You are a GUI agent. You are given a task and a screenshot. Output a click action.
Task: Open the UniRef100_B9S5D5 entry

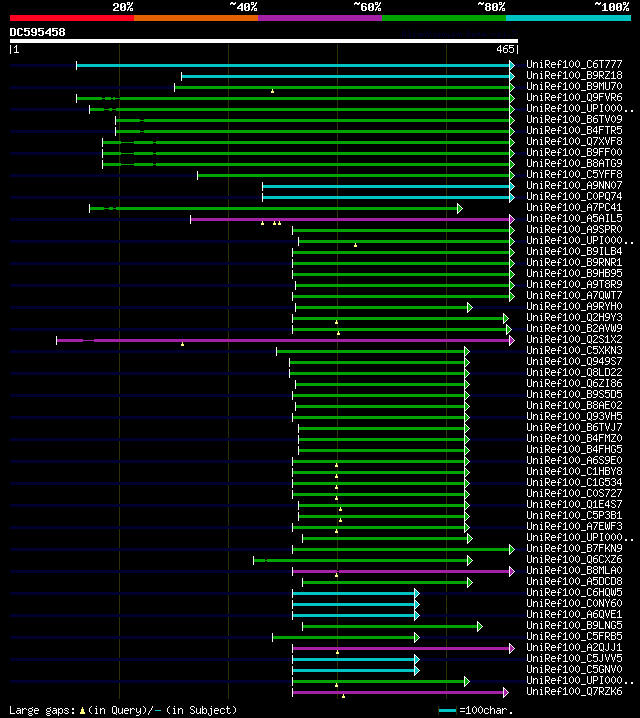[x=574, y=394]
